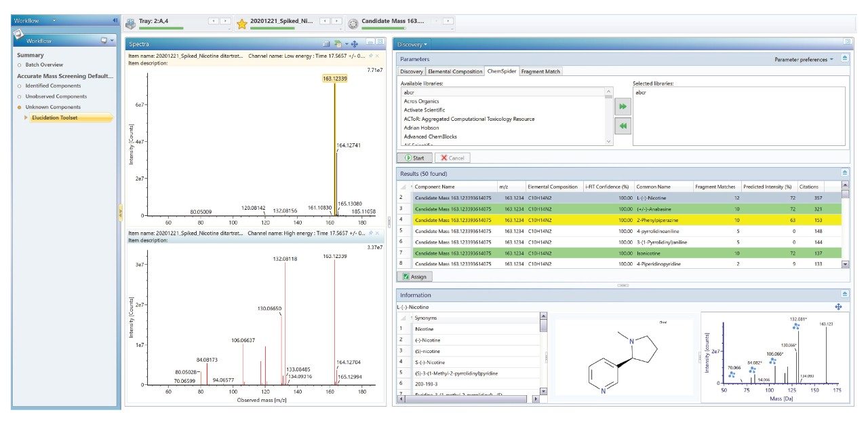The image size is (868, 425).
Task: Collapse the Workflow panel with double-arrow icon
Action: tap(115, 20)
